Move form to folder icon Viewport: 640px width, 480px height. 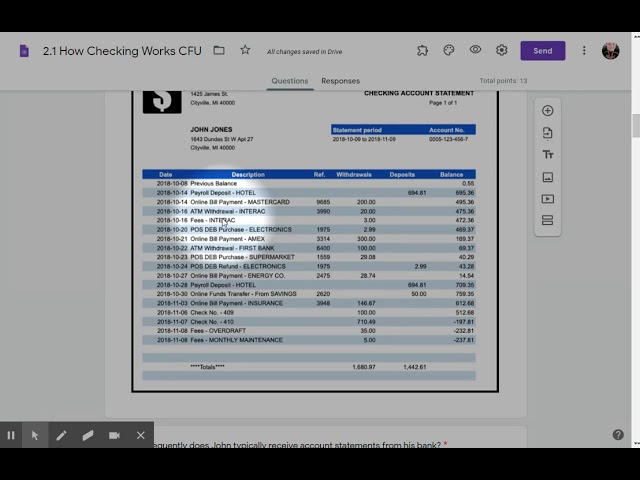click(219, 50)
